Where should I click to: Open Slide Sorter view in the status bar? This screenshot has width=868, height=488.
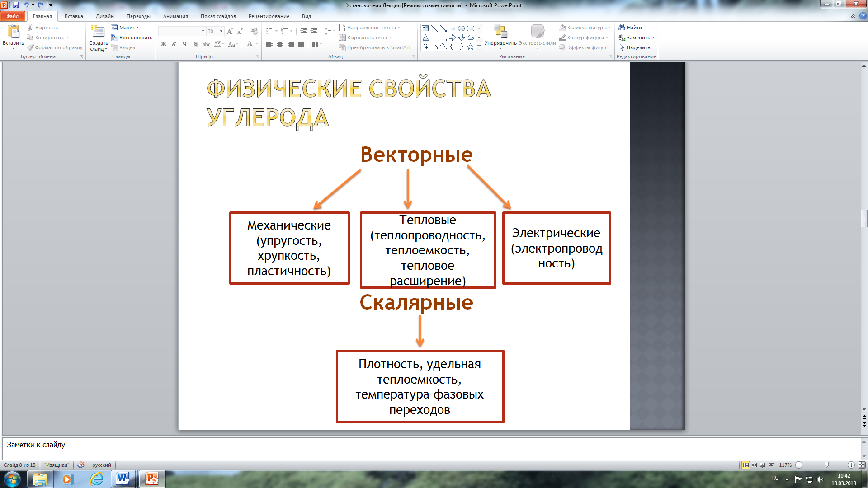(754, 465)
